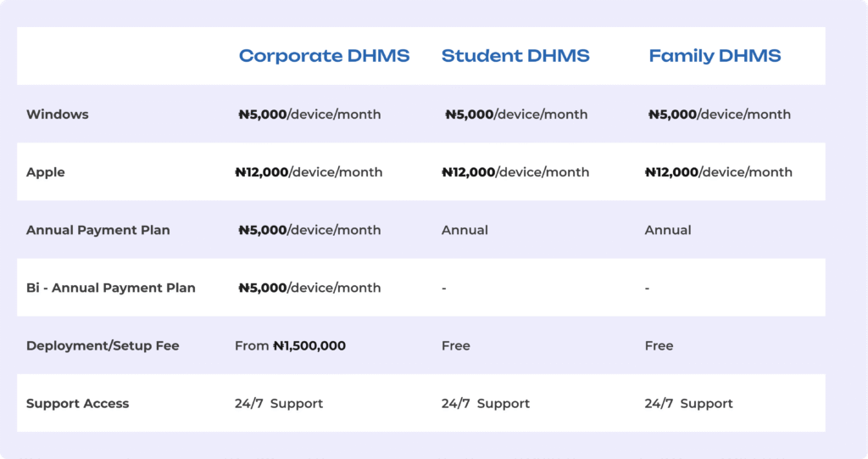Click Corporate DHMS Windows price
This screenshot has width=868, height=459.
click(309, 115)
